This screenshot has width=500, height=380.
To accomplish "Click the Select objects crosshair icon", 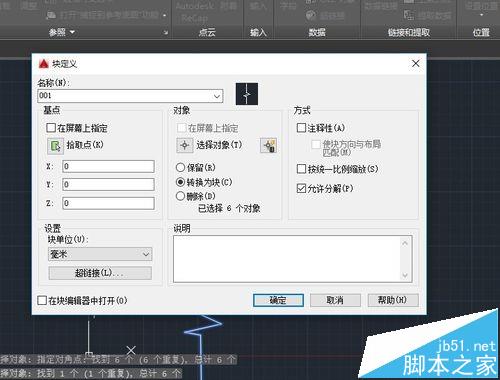I will pos(184,145).
